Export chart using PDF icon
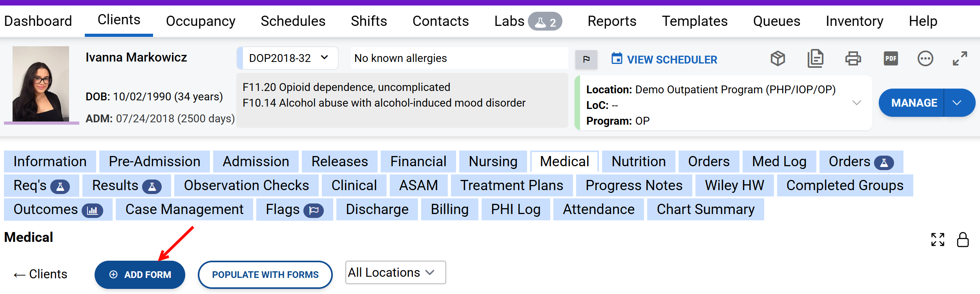 pos(891,59)
